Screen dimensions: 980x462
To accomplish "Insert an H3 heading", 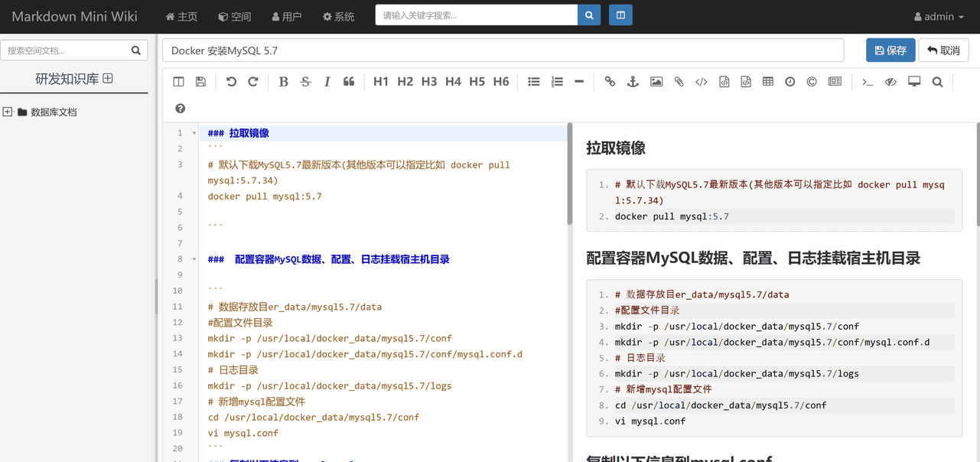I will [x=429, y=82].
